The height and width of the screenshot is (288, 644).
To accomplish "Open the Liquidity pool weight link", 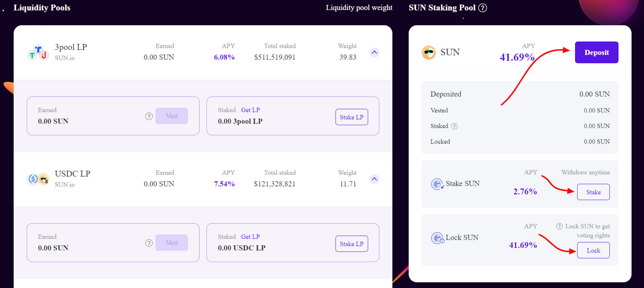I will pos(359,8).
